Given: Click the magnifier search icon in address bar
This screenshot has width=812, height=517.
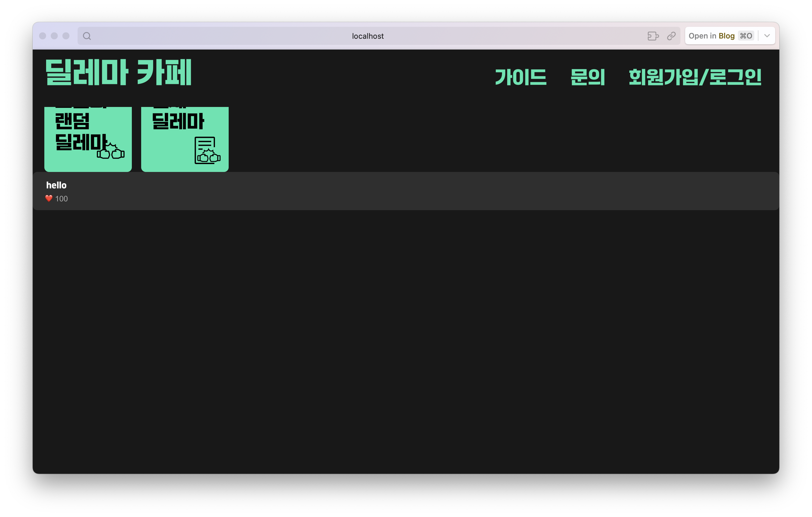Looking at the screenshot, I should point(87,36).
